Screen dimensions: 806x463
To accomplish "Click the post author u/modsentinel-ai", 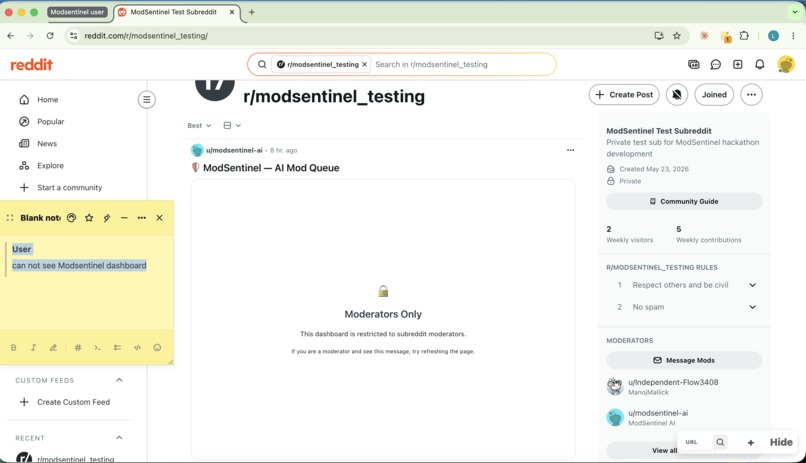I will click(234, 150).
